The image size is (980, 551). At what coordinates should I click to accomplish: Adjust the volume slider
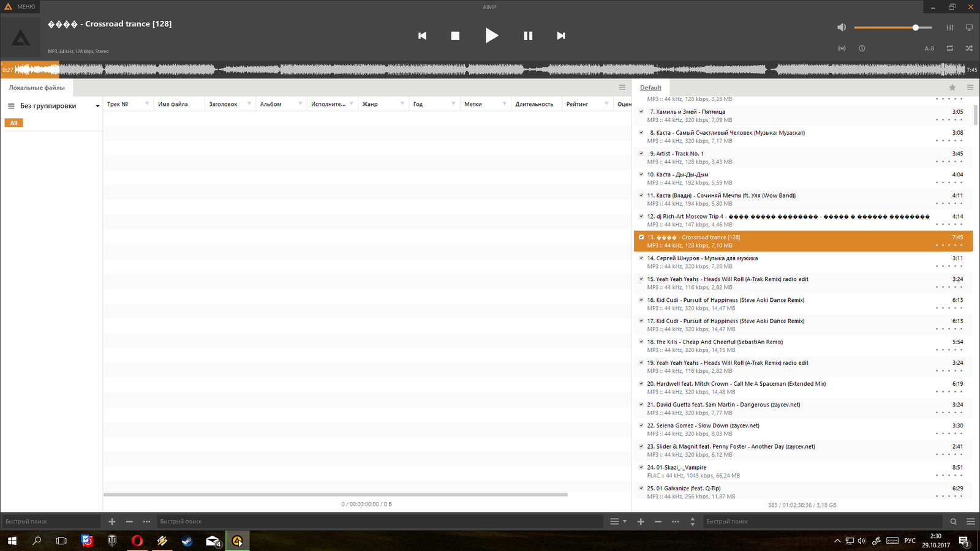[x=893, y=28]
